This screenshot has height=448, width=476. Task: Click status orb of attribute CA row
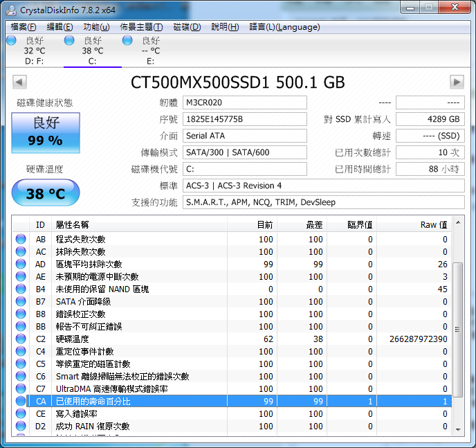click(x=21, y=401)
